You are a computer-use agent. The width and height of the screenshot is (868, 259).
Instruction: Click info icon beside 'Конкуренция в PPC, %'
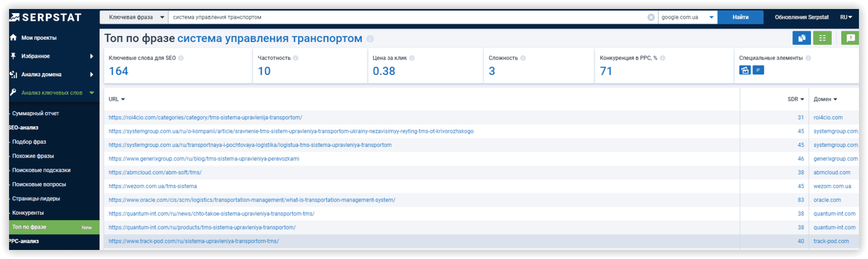click(x=662, y=58)
